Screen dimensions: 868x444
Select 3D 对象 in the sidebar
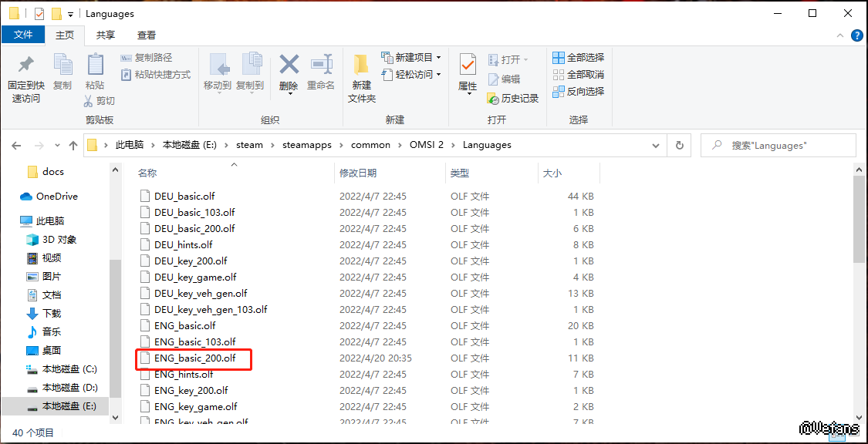51,240
